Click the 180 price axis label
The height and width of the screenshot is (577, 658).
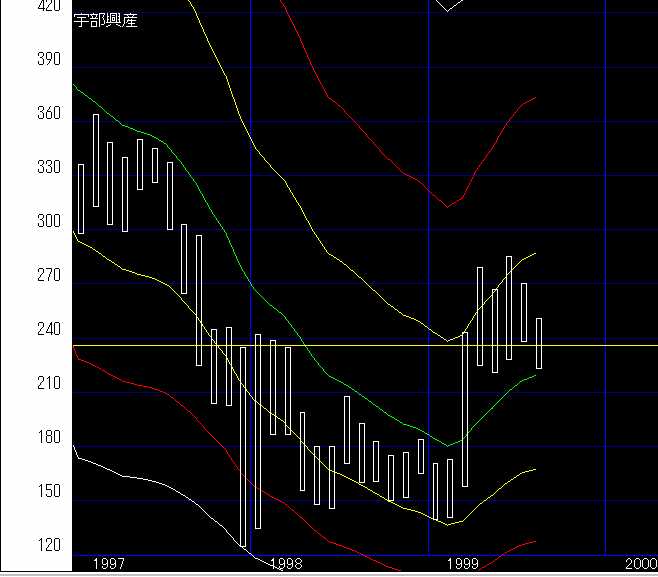coord(47,438)
